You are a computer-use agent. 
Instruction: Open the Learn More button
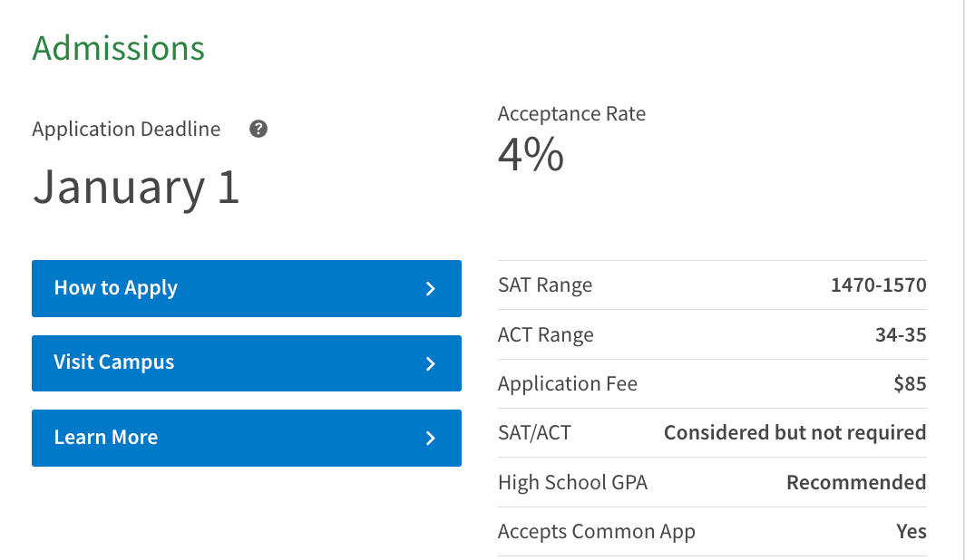(247, 438)
